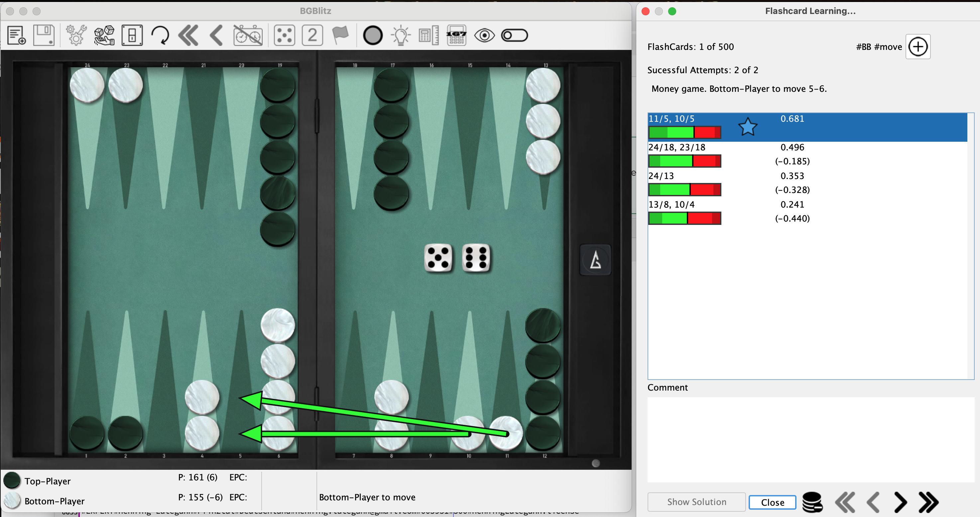Click inside the Comment text area
The image size is (980, 517).
(x=810, y=439)
